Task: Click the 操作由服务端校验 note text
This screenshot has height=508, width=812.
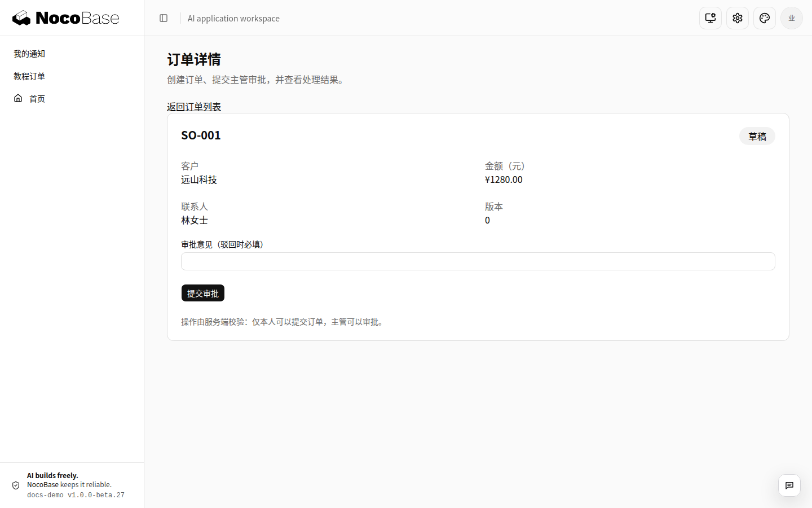Action: 284,322
